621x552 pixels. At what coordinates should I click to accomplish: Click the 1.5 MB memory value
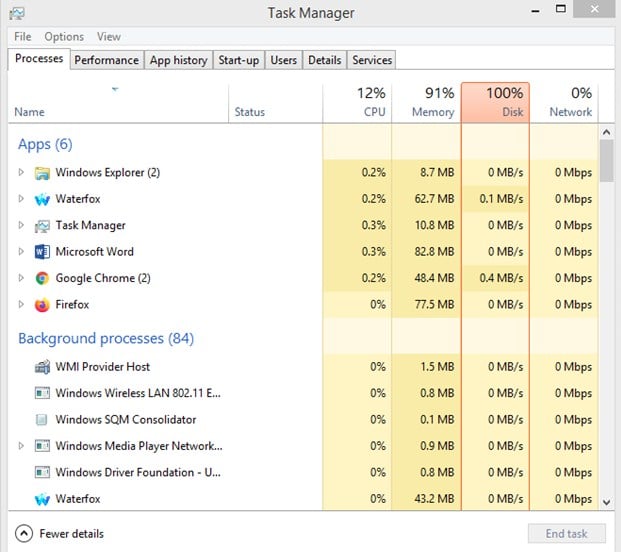click(x=437, y=367)
